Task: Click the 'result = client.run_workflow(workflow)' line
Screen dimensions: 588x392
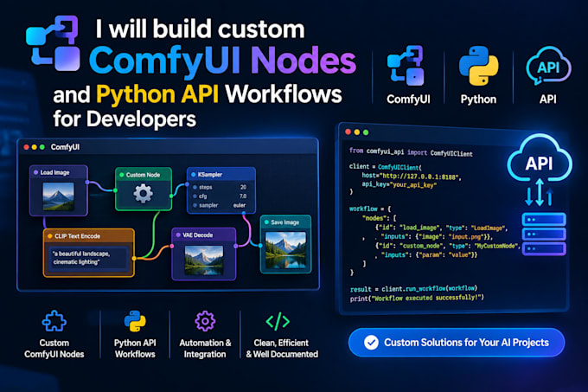Action: click(x=413, y=289)
